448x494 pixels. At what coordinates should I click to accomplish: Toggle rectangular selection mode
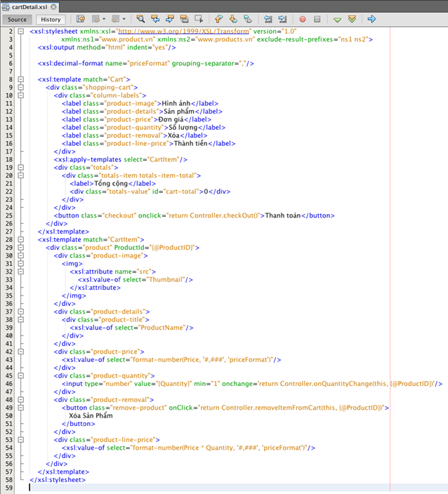(199, 19)
